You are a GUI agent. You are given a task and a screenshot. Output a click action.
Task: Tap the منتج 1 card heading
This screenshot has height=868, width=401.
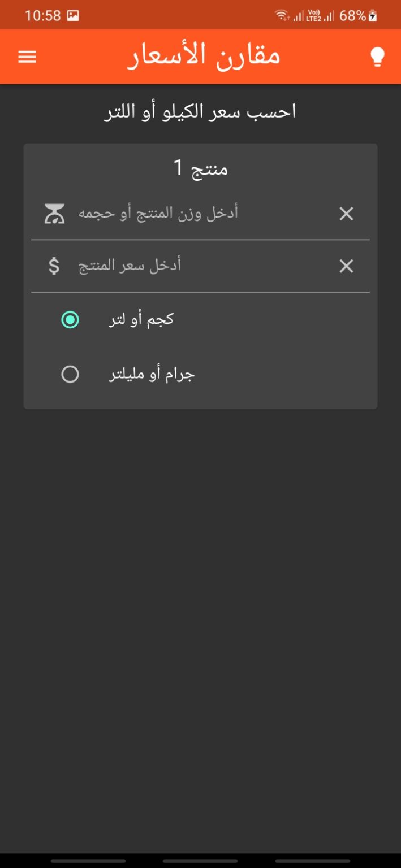pos(200,168)
